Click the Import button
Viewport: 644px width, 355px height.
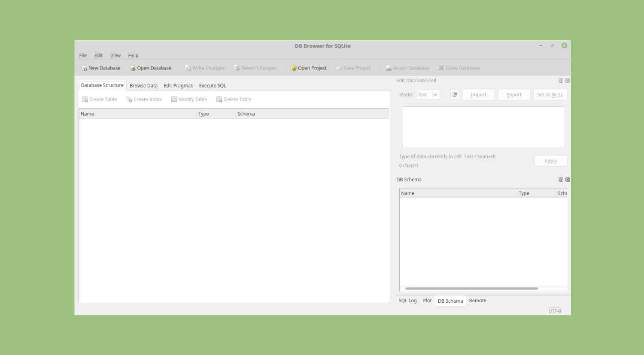tap(478, 95)
